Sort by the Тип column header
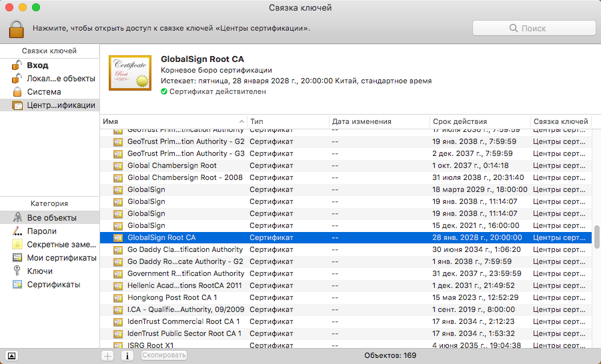601x364 pixels. (288, 121)
